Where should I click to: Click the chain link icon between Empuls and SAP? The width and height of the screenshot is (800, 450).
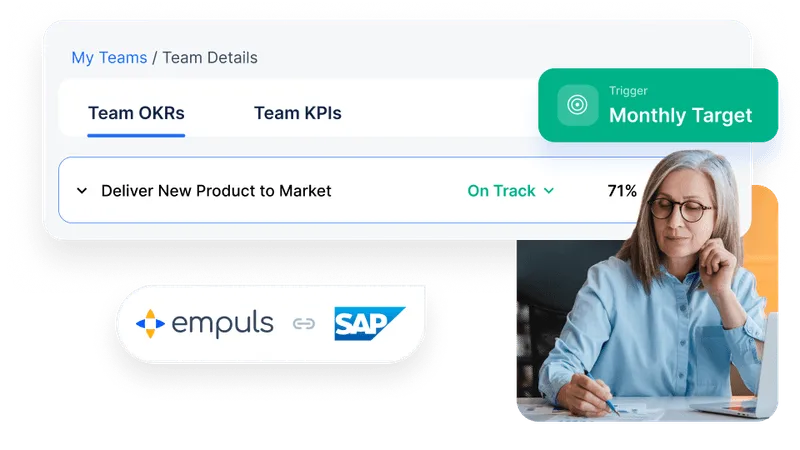[x=304, y=323]
